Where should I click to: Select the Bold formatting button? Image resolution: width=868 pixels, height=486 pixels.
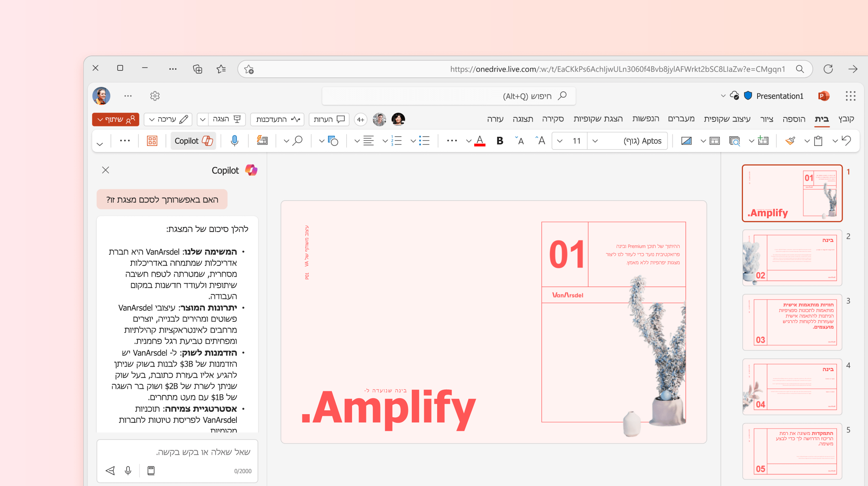500,141
